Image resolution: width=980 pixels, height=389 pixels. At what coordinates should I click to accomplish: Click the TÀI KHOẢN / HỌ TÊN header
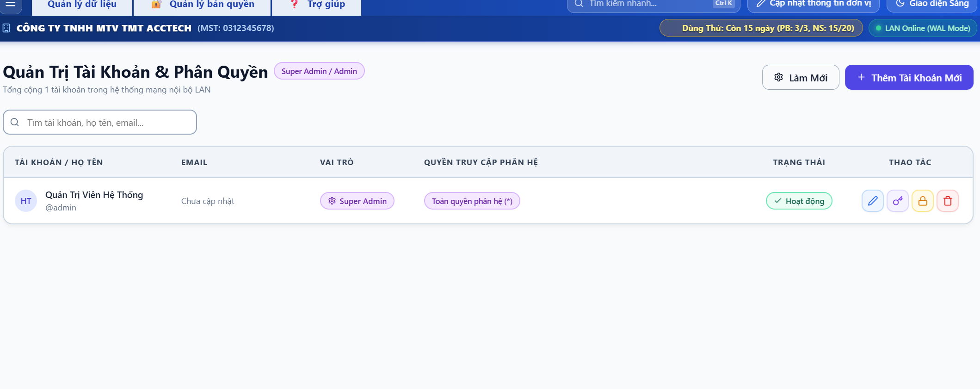[59, 162]
